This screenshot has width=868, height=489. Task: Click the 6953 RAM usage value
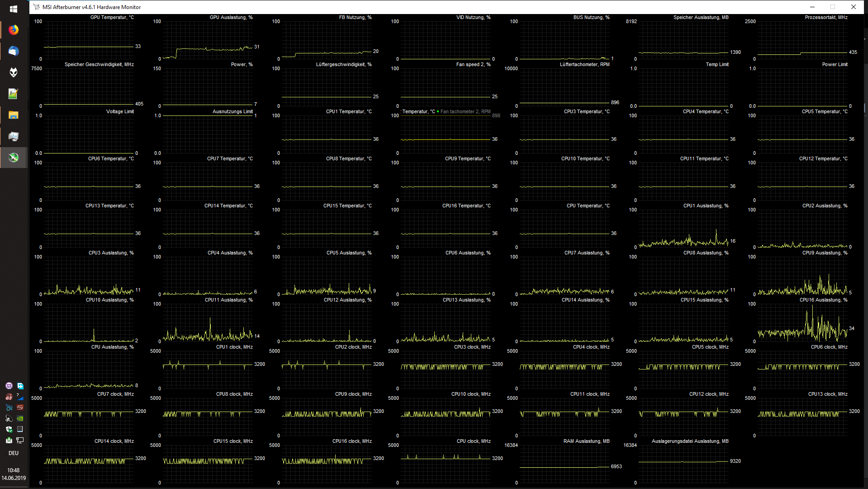coord(616,466)
